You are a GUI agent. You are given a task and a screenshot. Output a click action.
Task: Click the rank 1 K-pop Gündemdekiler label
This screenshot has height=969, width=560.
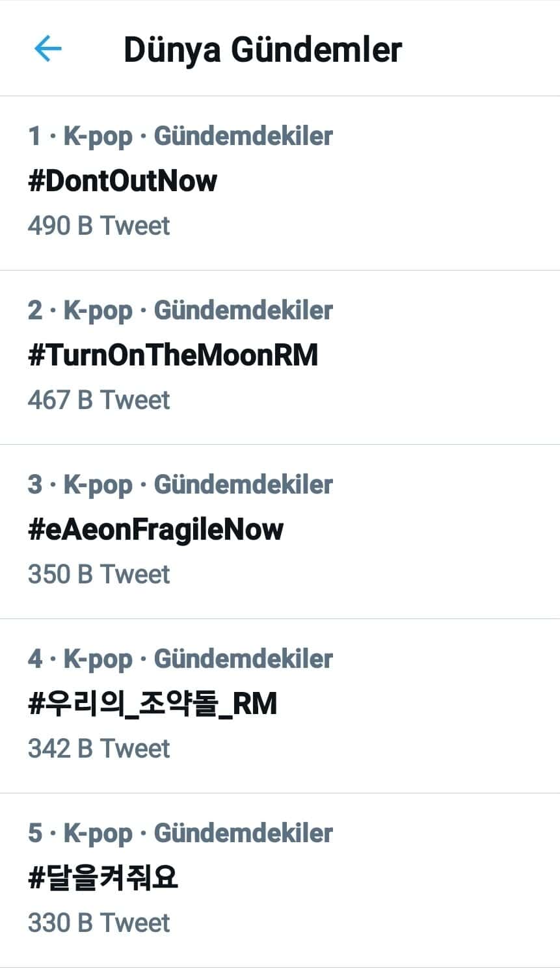tap(180, 136)
